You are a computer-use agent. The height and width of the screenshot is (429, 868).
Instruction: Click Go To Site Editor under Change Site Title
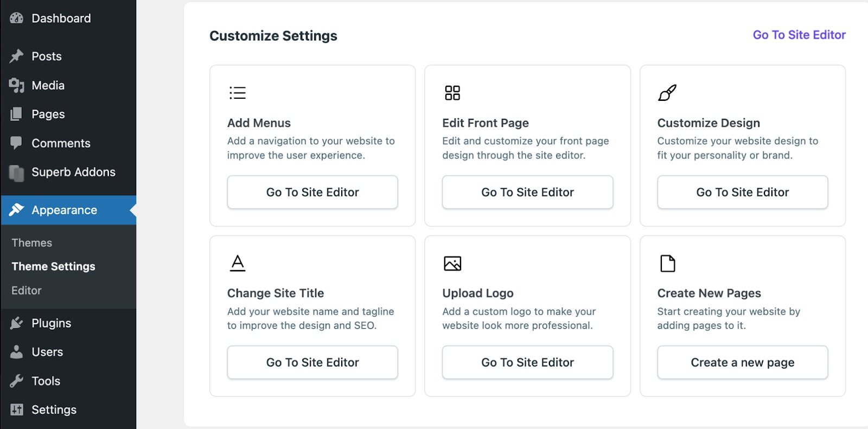point(312,362)
